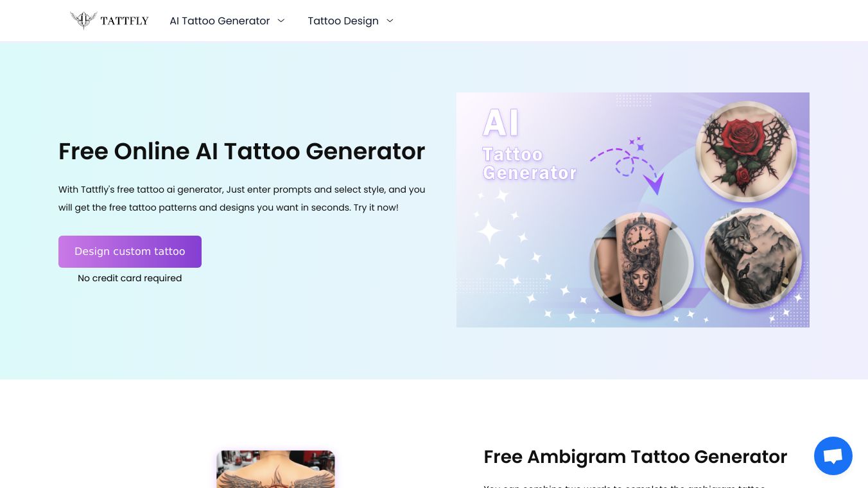The image size is (868, 488).
Task: Click the large white sparkle star in banner
Action: (489, 231)
